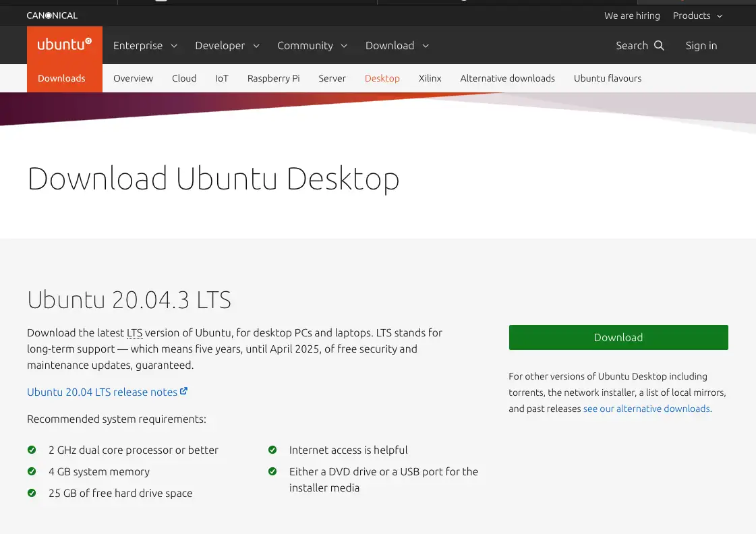Click the Sign in link
The width and height of the screenshot is (756, 534).
click(701, 45)
